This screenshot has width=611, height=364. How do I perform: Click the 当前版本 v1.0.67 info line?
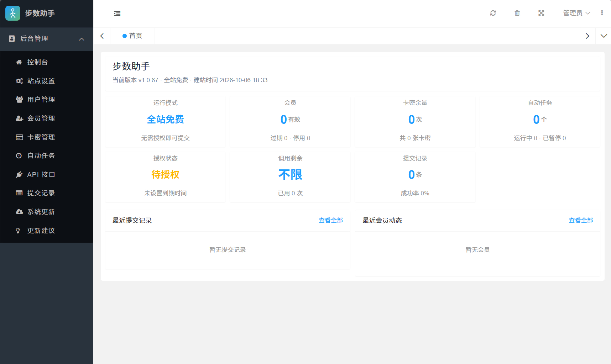coord(190,80)
